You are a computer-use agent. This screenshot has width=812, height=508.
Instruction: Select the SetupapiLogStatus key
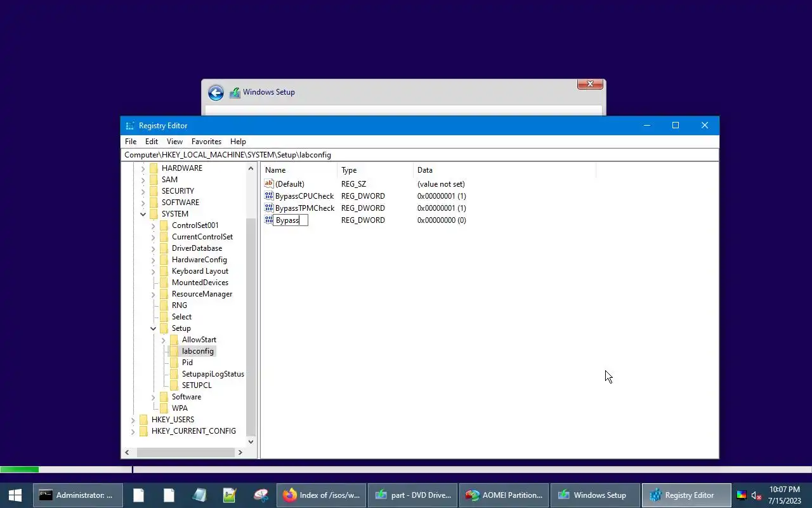213,374
